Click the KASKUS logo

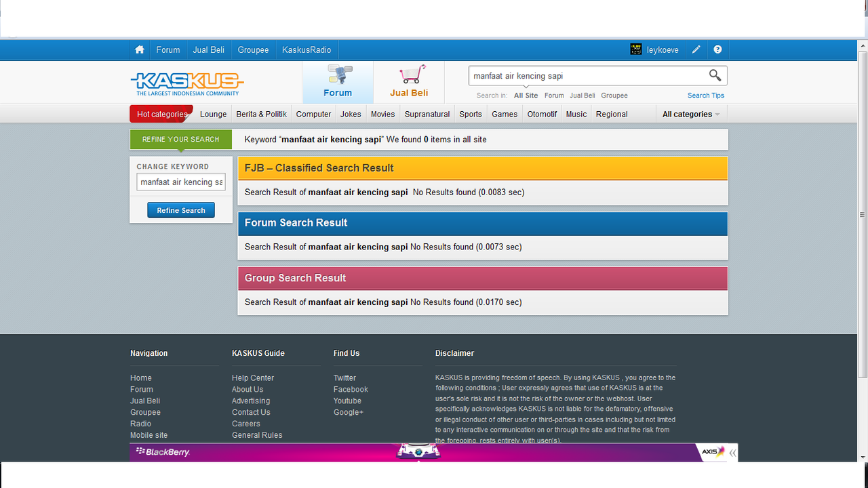(x=187, y=83)
